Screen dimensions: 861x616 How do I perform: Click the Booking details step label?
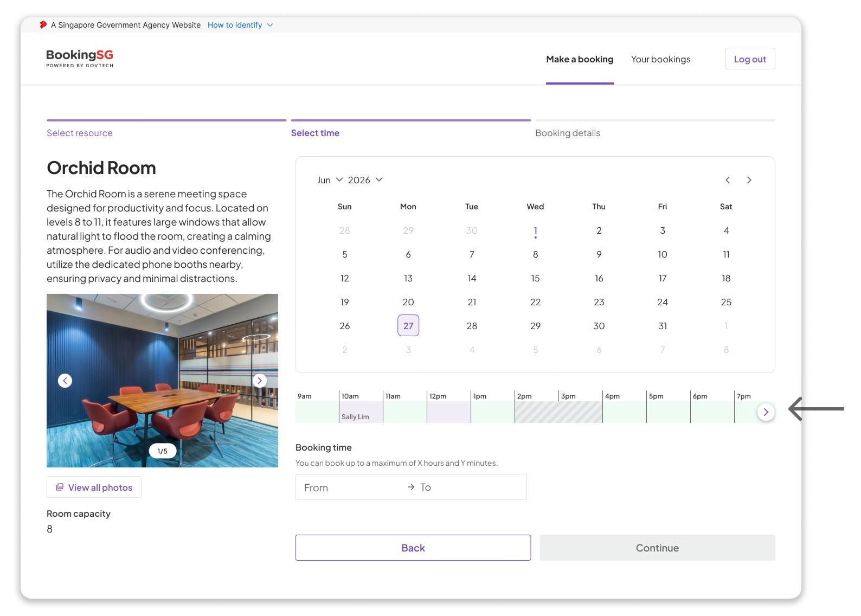tap(568, 133)
